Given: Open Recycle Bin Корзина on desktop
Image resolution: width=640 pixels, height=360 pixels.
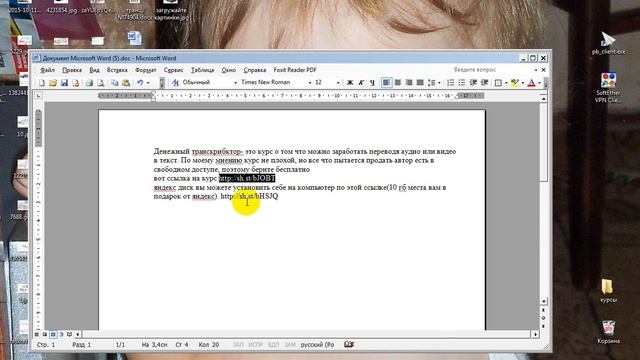Looking at the screenshot, I should coord(608,332).
